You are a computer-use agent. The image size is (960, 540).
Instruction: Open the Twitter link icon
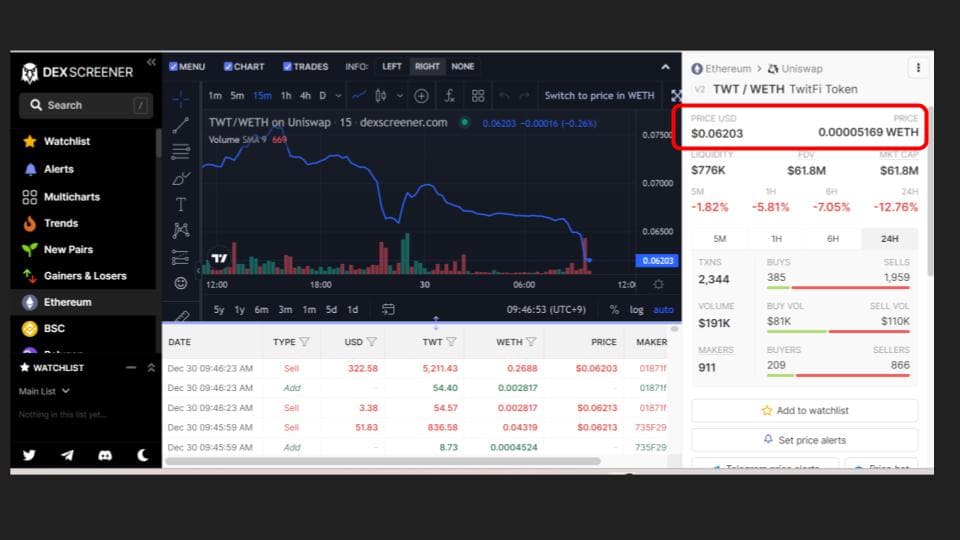coord(29,455)
